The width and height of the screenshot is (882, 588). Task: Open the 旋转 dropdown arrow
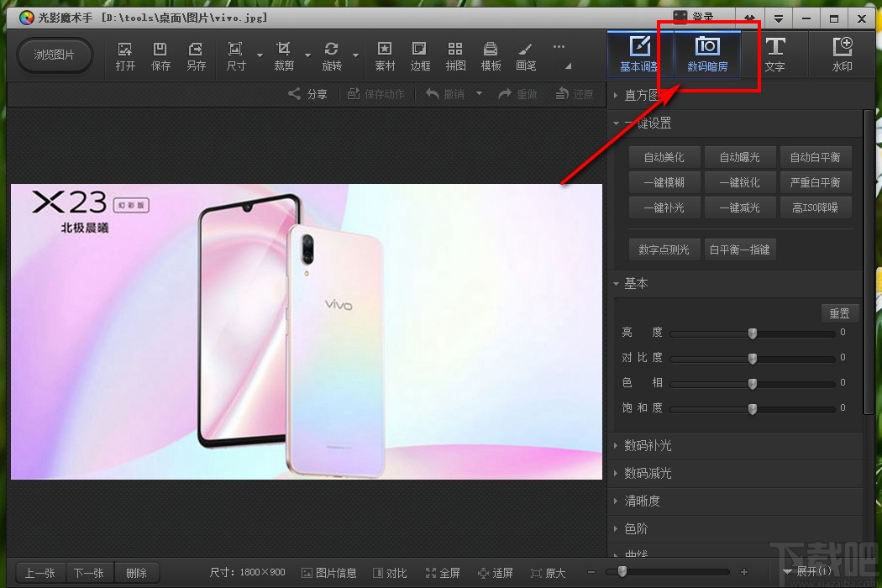pos(355,55)
